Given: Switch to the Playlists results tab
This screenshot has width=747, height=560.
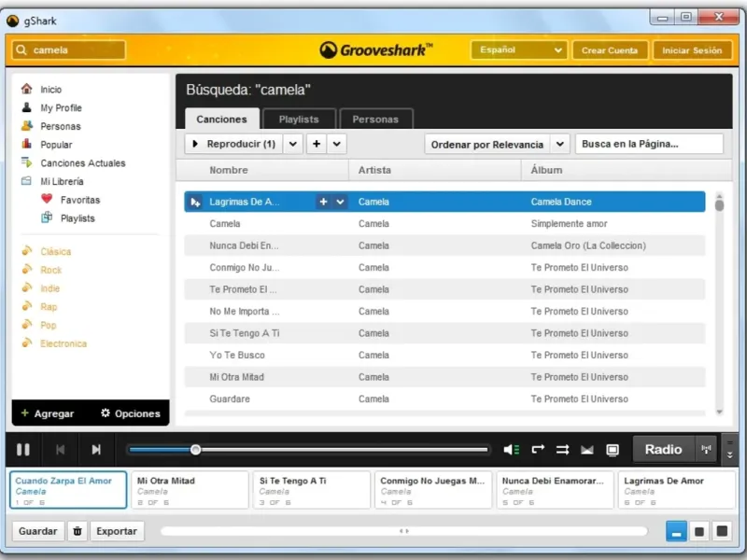Looking at the screenshot, I should pos(299,119).
